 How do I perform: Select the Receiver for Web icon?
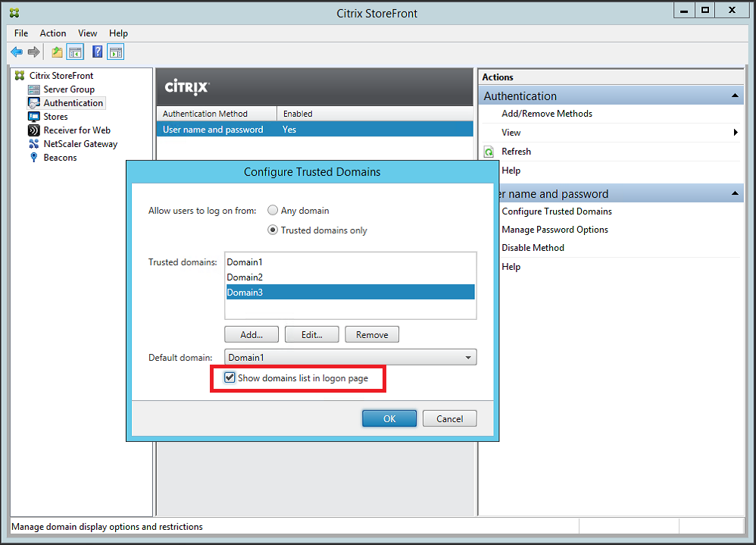pyautogui.click(x=33, y=130)
